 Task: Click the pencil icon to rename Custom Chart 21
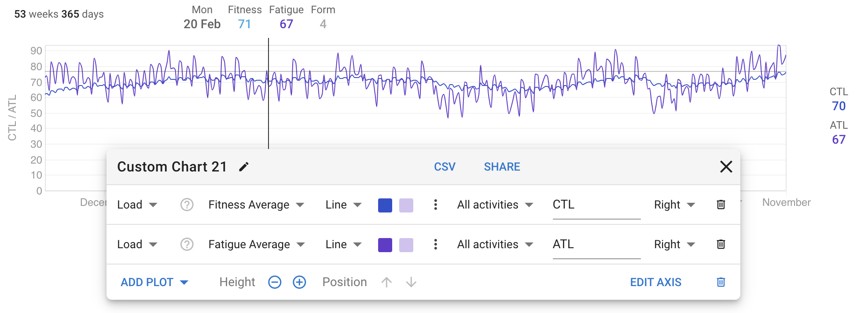[x=244, y=167]
